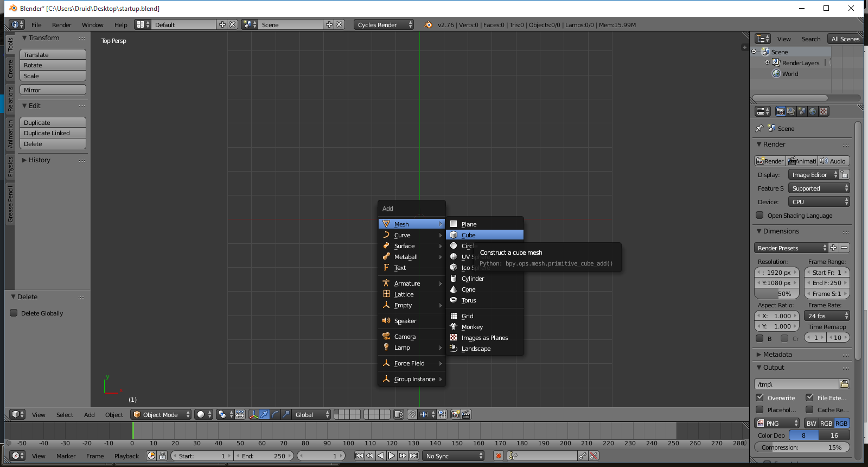Image resolution: width=868 pixels, height=467 pixels.
Task: Click the texture properties checker icon
Action: click(x=824, y=111)
